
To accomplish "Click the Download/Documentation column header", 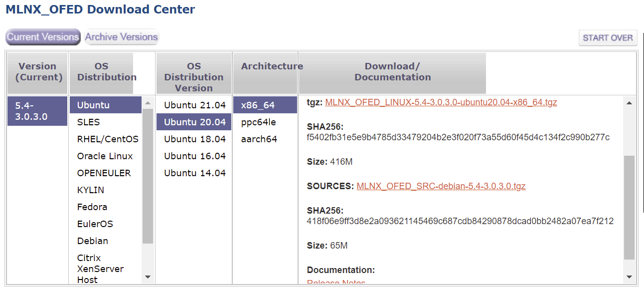I will tap(392, 73).
